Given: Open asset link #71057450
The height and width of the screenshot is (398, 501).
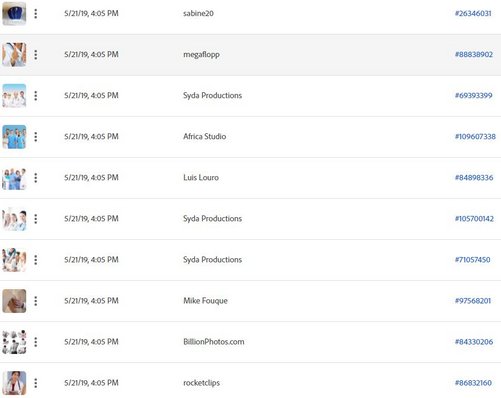Looking at the screenshot, I should tap(473, 260).
